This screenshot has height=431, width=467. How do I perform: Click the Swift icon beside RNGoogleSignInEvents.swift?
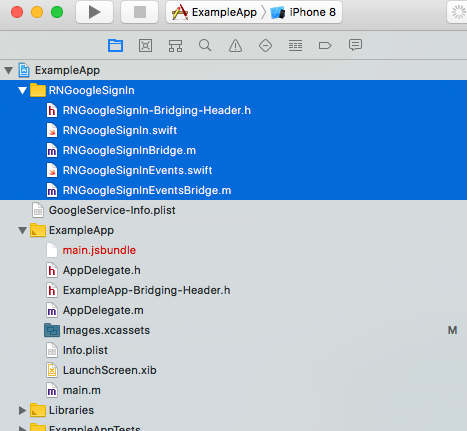(52, 170)
